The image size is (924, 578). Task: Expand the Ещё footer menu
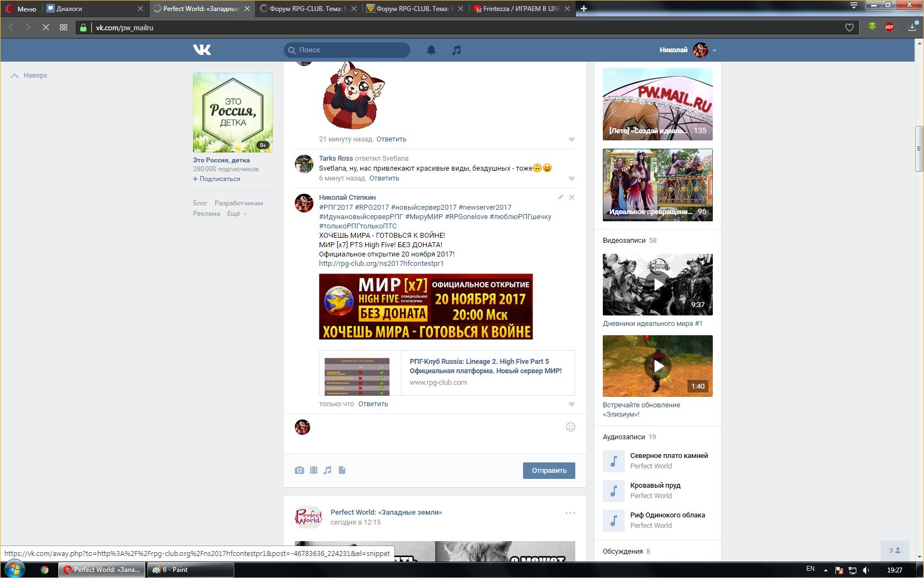(x=237, y=214)
